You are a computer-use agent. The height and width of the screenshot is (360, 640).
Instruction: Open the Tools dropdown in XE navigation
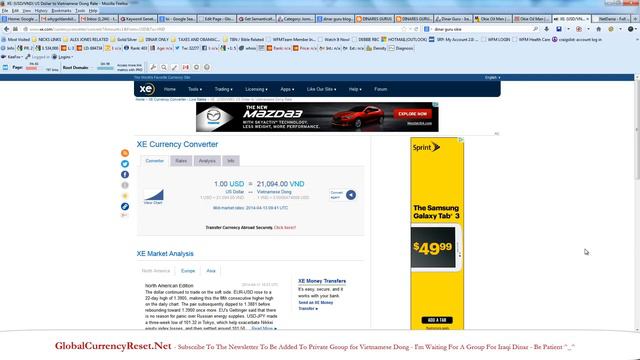click(x=195, y=89)
